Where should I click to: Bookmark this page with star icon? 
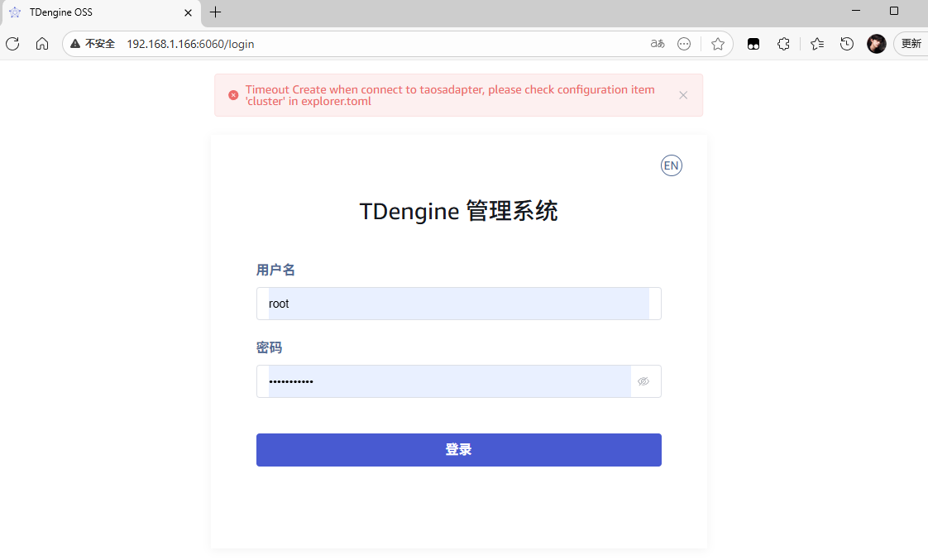(x=717, y=44)
